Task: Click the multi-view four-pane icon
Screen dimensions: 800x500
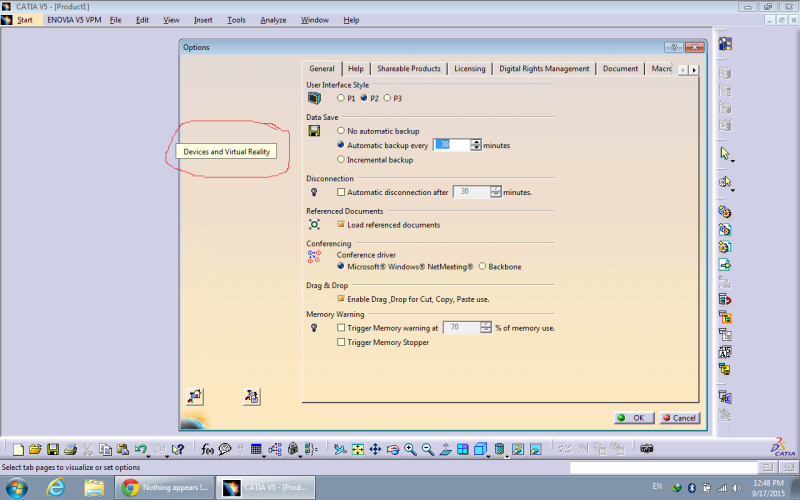Action: coord(463,449)
